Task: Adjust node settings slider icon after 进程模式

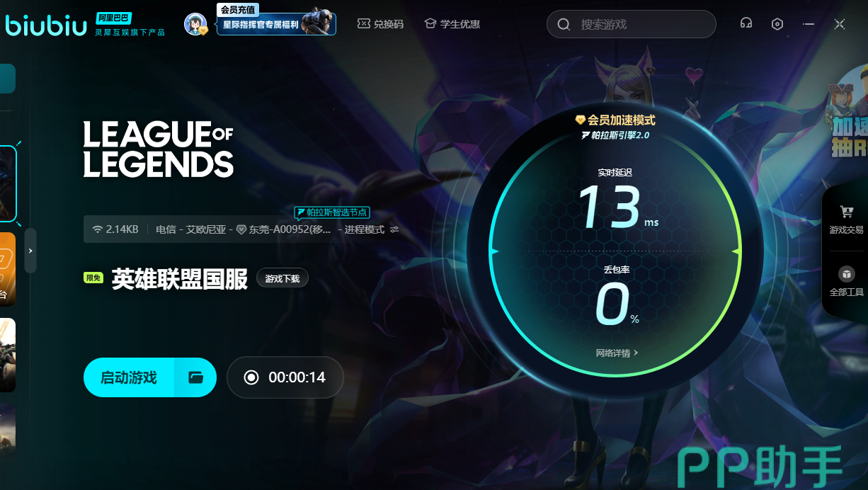Action: pyautogui.click(x=394, y=229)
